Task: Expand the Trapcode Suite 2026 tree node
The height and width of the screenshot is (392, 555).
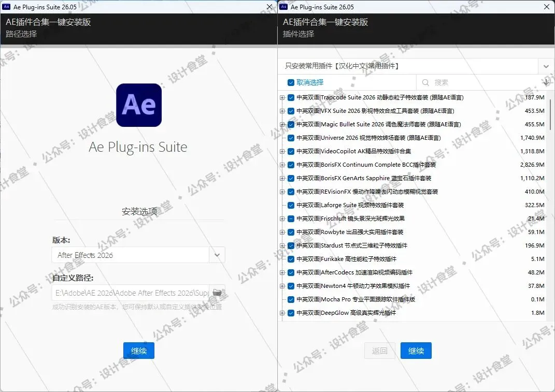Action: point(282,97)
